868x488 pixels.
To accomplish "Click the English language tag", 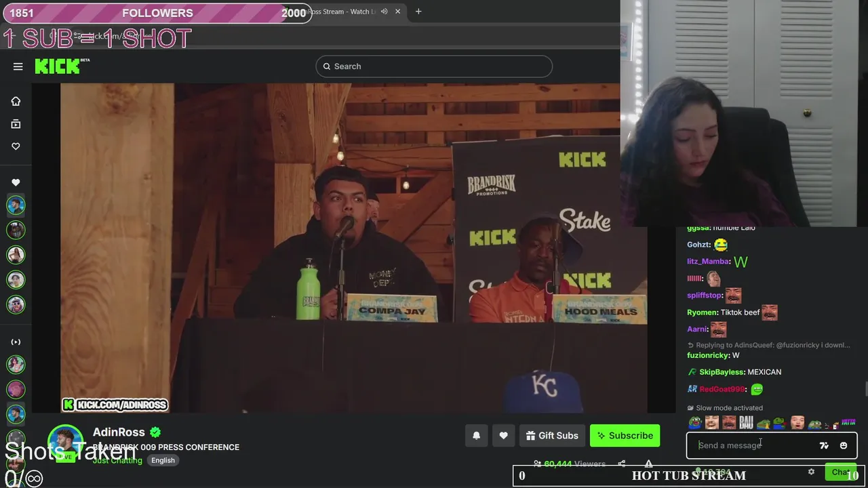I will [163, 460].
